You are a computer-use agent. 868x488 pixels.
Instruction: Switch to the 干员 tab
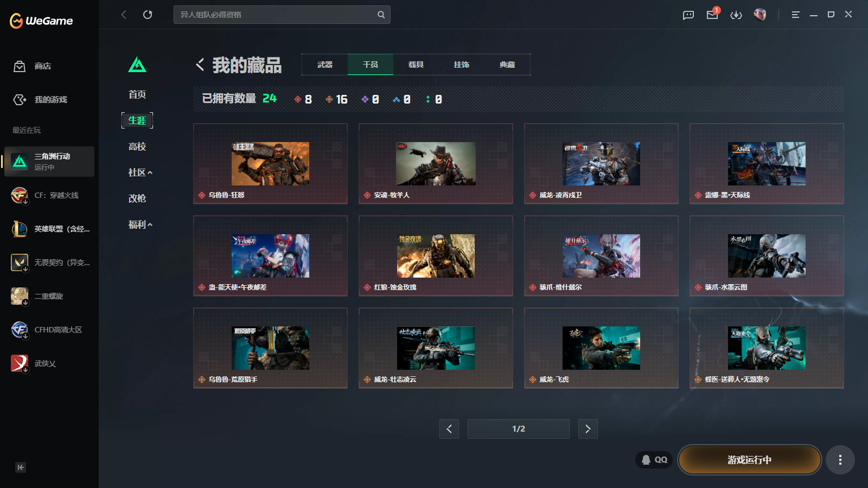coord(371,65)
